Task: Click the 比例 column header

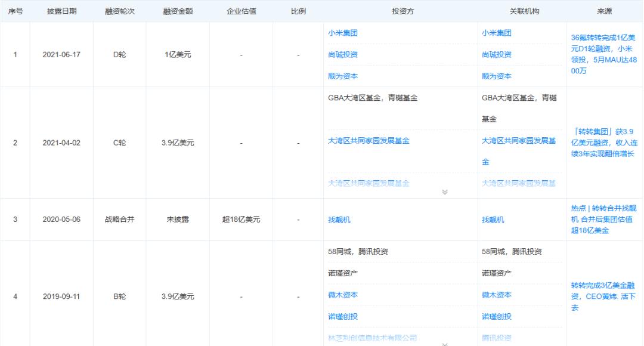Action: pos(298,11)
